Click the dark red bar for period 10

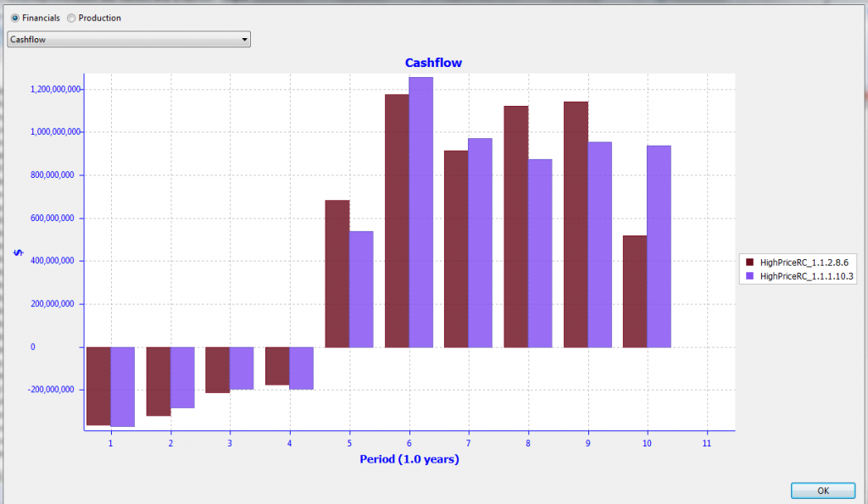coord(635,291)
